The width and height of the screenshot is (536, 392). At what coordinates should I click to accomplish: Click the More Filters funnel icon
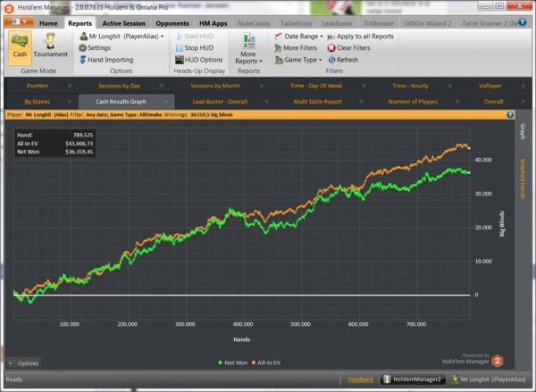[x=278, y=48]
